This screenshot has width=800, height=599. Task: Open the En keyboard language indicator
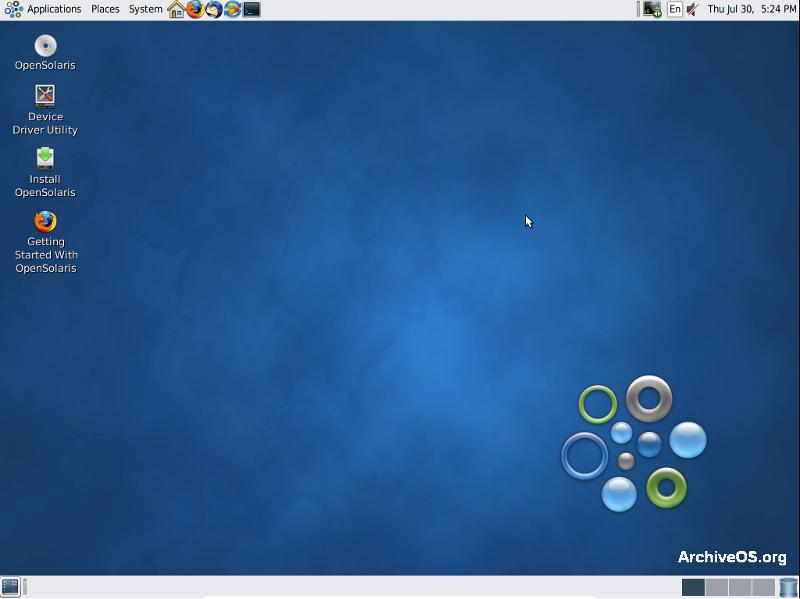[674, 9]
